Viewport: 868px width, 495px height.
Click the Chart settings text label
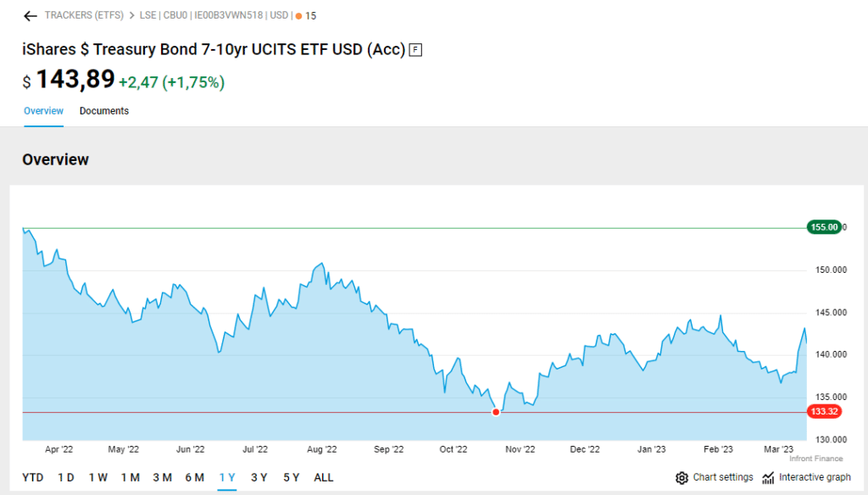(723, 477)
